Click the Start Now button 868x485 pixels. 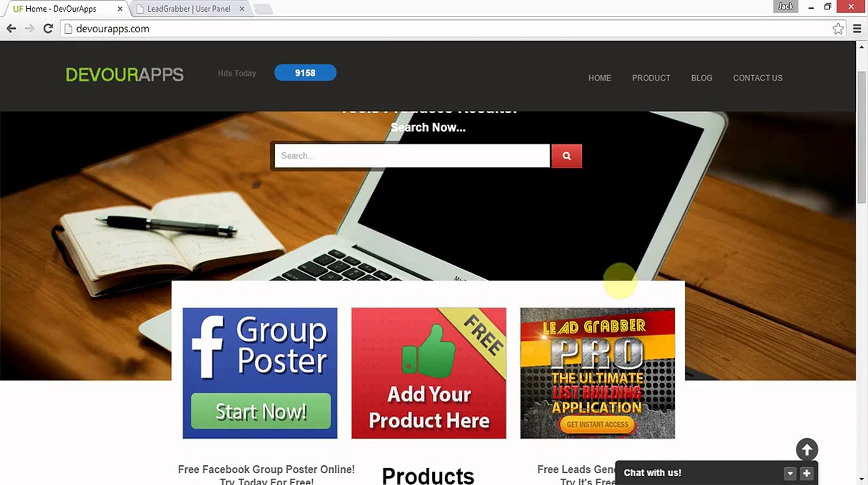coord(259,411)
